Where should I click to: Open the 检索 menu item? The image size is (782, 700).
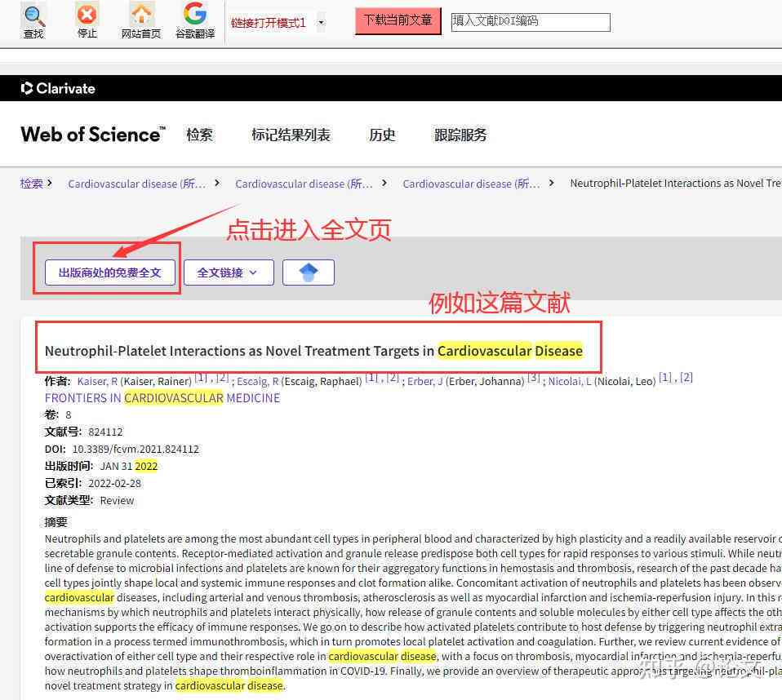[x=199, y=135]
